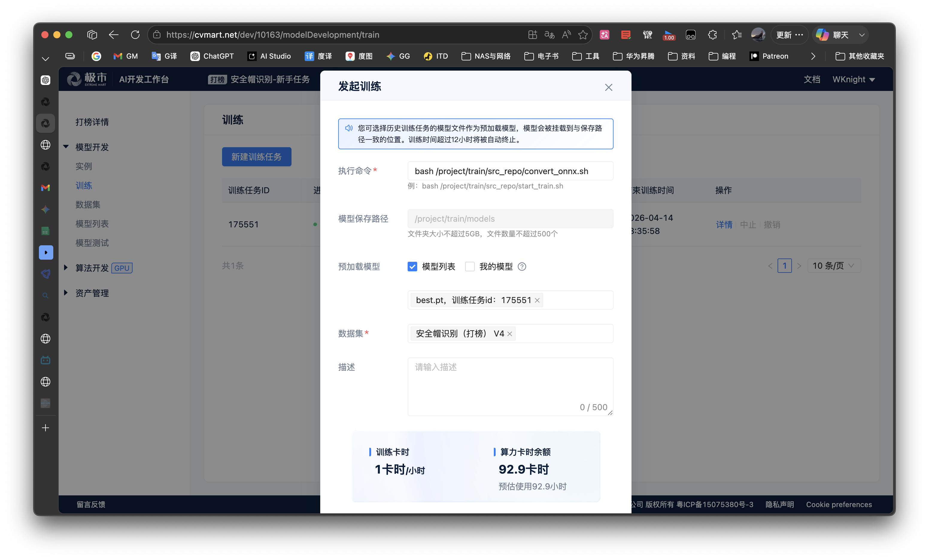Switch to the 训练 item in sidebar
The image size is (929, 560).
pos(84,185)
